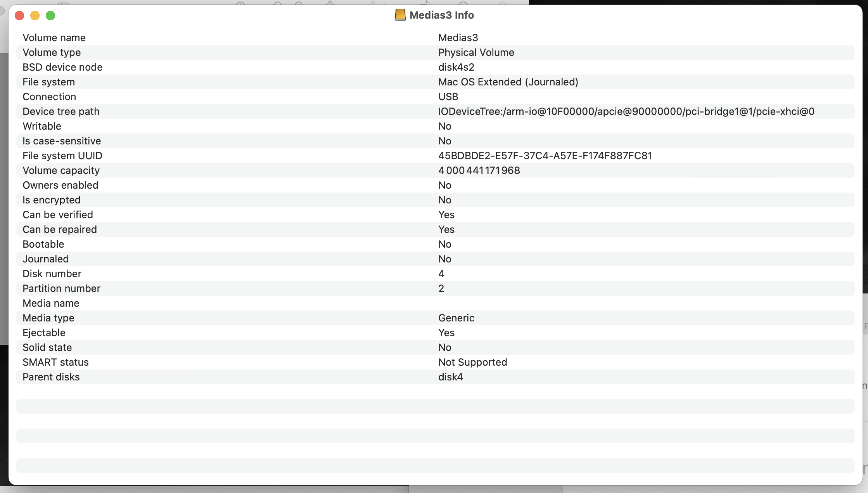The image size is (868, 493).
Task: Click the Generic media type value
Action: click(456, 318)
